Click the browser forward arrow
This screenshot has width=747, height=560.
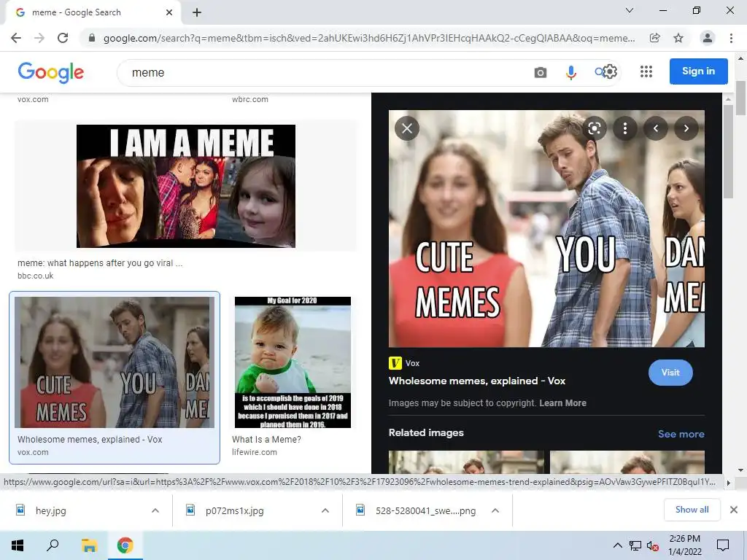tap(39, 38)
